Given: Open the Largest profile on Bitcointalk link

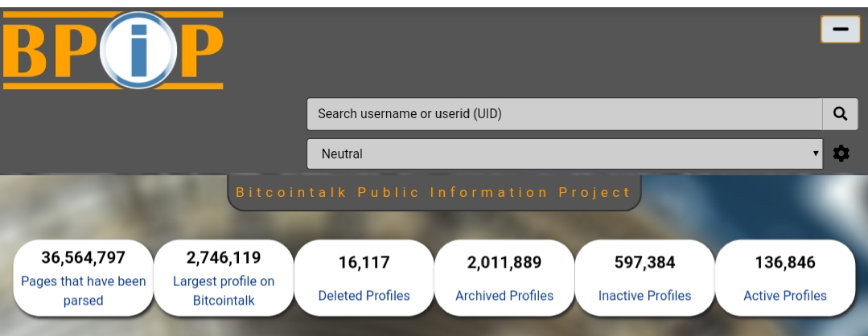Looking at the screenshot, I should pyautogui.click(x=224, y=291).
